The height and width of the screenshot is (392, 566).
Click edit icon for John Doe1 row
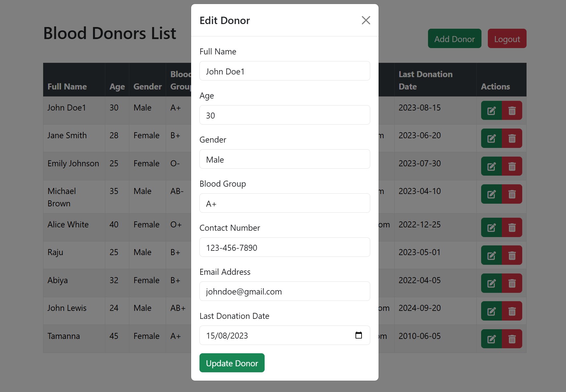[491, 111]
